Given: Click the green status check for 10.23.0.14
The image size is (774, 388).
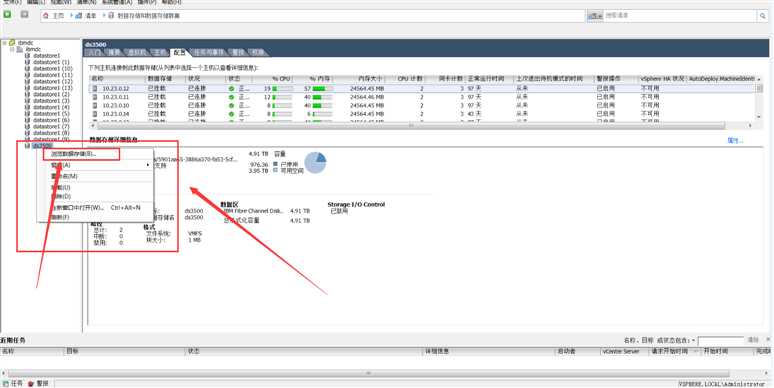Looking at the screenshot, I should [232, 114].
